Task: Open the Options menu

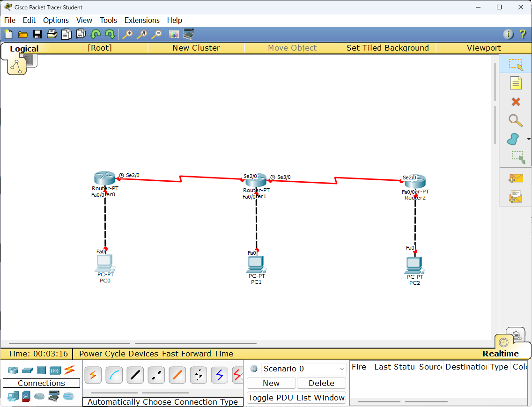Action: (x=56, y=20)
